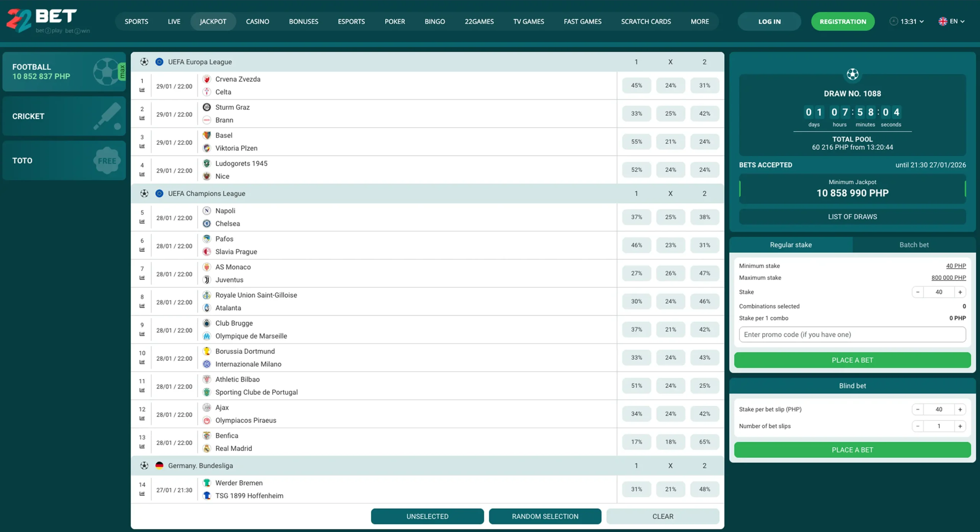
Task: Click the soccer ball icon beside UEFA Europa League
Action: [145, 61]
